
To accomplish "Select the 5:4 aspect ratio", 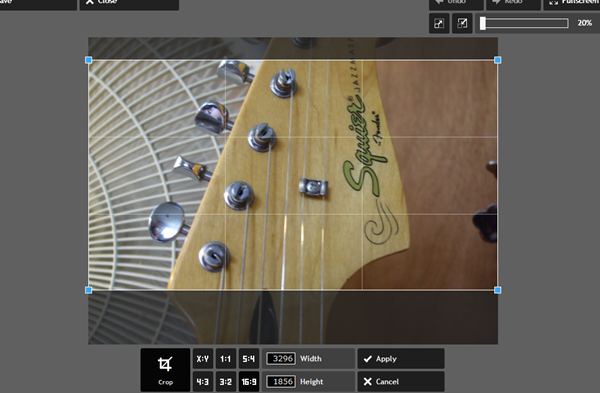I will pyautogui.click(x=249, y=359).
